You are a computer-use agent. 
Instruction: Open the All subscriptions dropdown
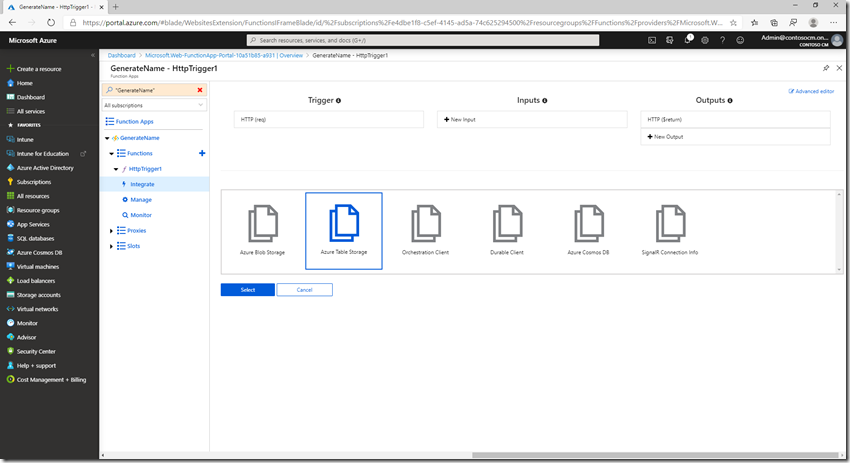tap(154, 105)
